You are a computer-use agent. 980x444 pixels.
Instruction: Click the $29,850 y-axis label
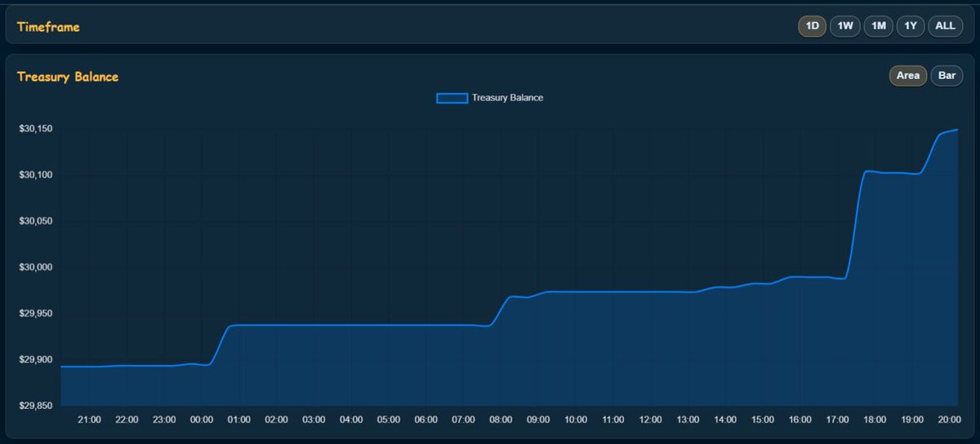tap(35, 406)
